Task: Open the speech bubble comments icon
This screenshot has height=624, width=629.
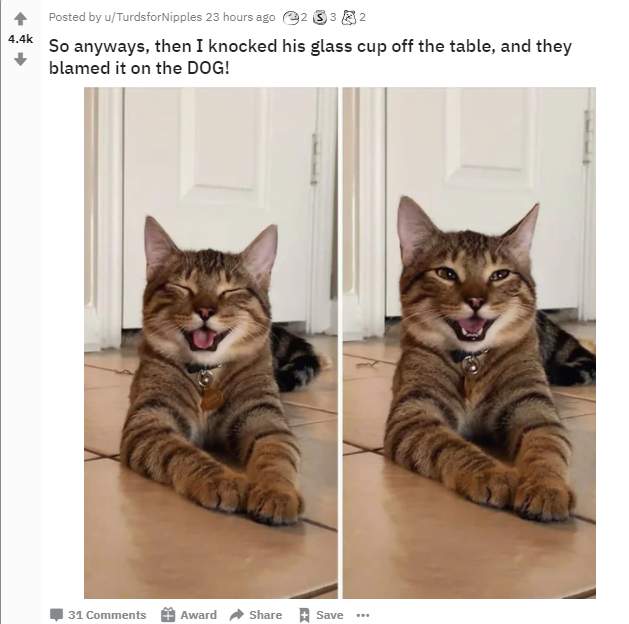Action: tap(56, 614)
